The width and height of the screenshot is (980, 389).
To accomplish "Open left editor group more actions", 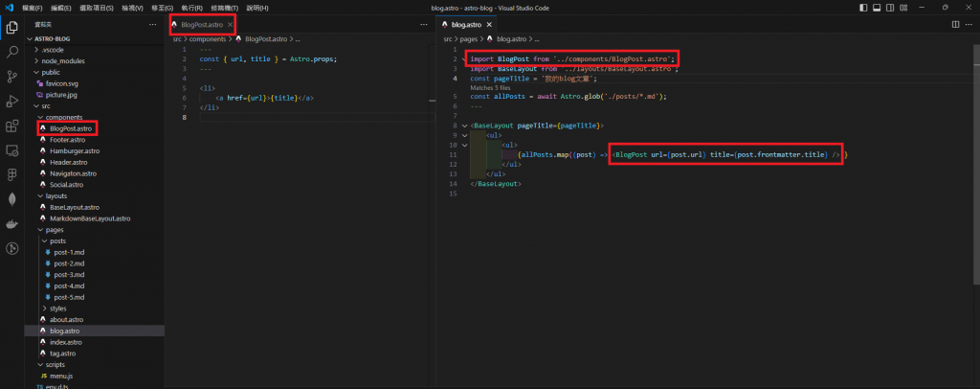I will (424, 24).
